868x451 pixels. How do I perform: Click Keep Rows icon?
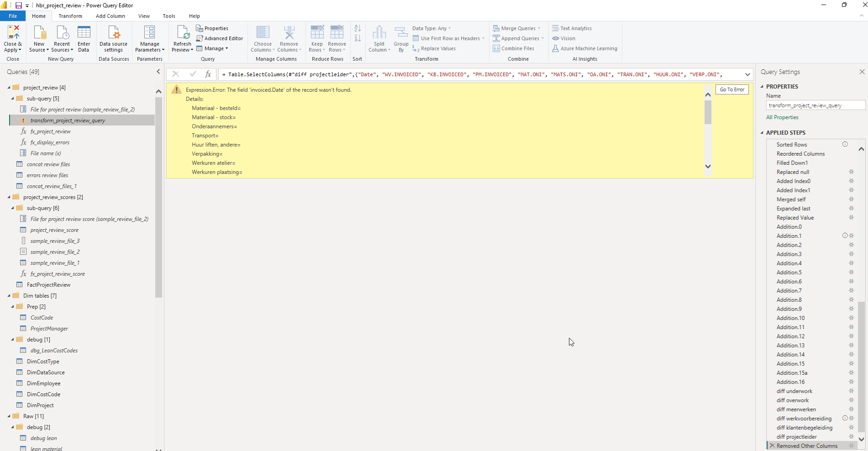pyautogui.click(x=317, y=32)
